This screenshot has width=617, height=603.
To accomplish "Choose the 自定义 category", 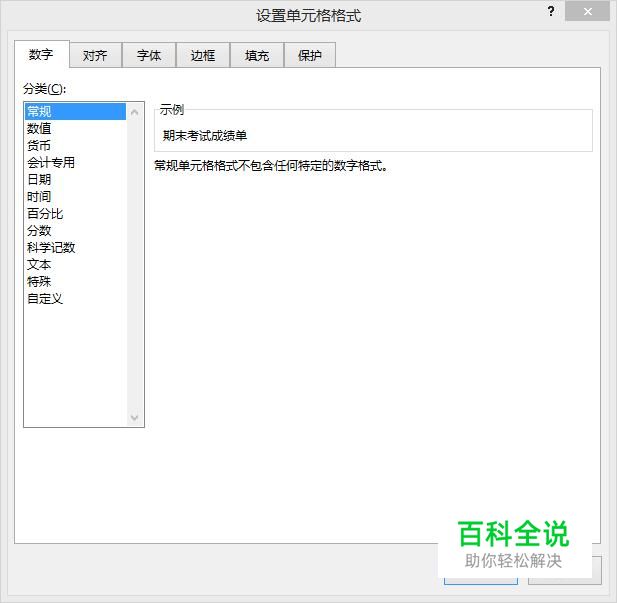I will pyautogui.click(x=75, y=298).
